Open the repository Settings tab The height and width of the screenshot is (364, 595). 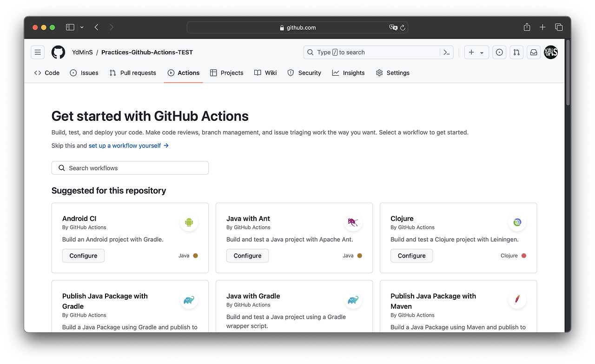coord(392,73)
